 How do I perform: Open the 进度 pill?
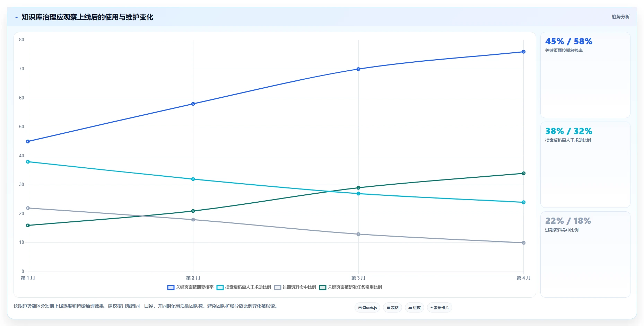pos(415,308)
